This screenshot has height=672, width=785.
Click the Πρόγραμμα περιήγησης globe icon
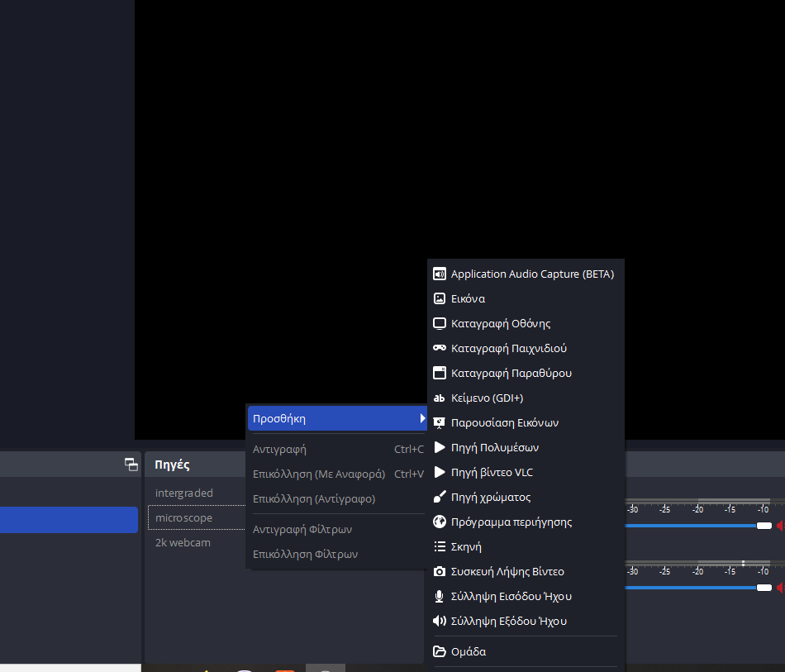coord(439,522)
